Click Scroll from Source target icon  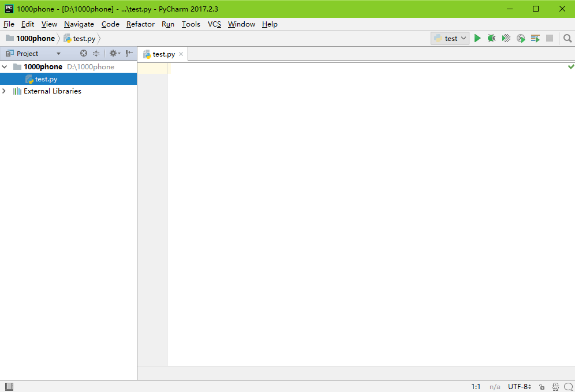tap(84, 53)
